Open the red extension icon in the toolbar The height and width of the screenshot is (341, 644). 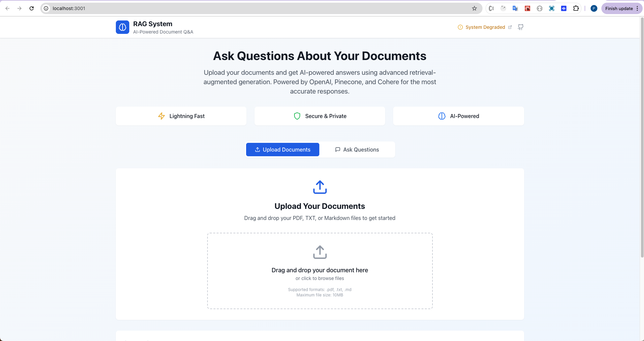(x=527, y=8)
